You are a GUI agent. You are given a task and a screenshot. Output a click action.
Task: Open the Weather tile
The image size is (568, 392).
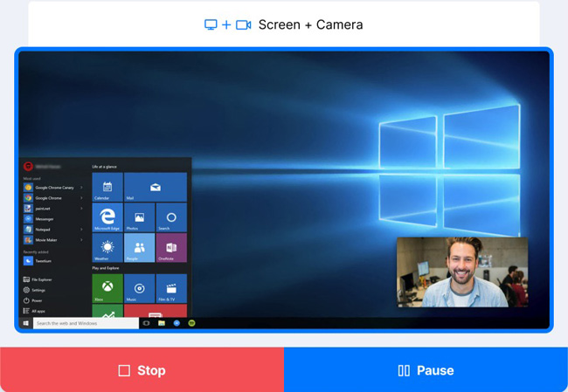coord(107,248)
